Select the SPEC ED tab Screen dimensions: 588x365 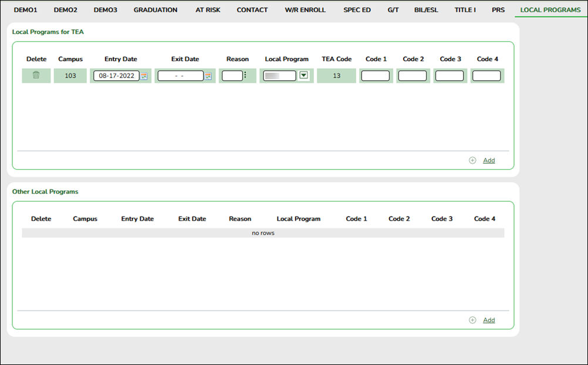point(357,10)
